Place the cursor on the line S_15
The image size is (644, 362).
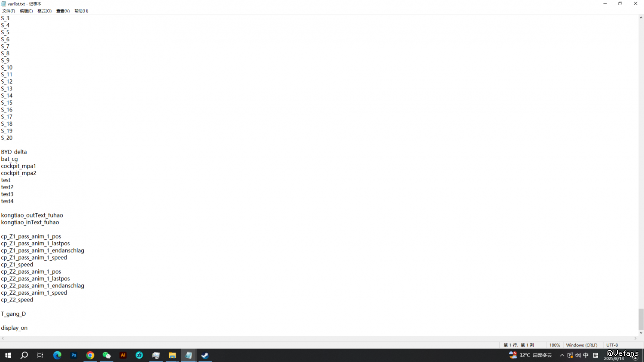pos(7,103)
